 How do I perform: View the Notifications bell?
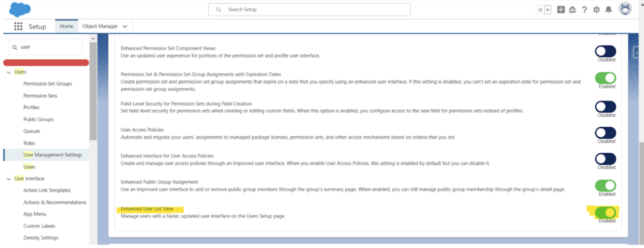[x=609, y=10]
